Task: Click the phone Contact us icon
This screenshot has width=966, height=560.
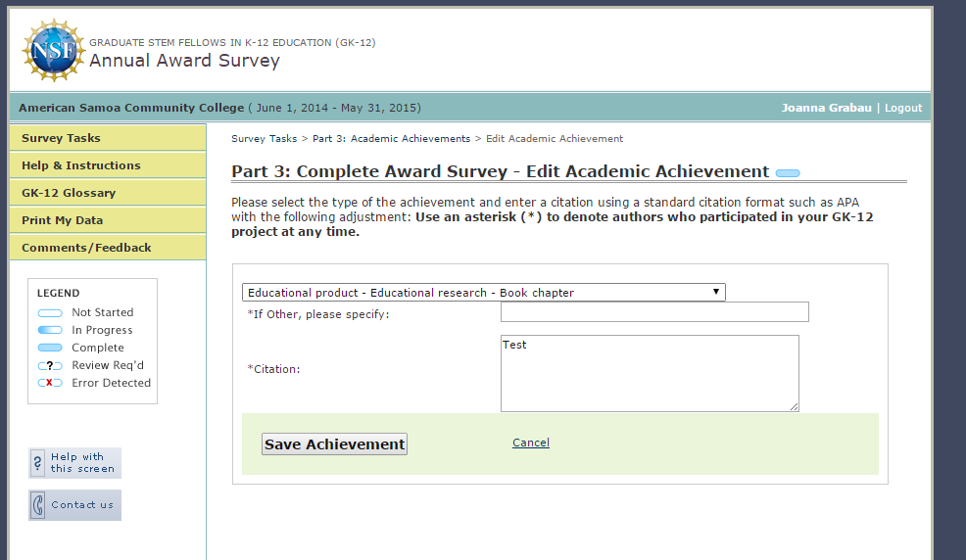Action: (38, 505)
